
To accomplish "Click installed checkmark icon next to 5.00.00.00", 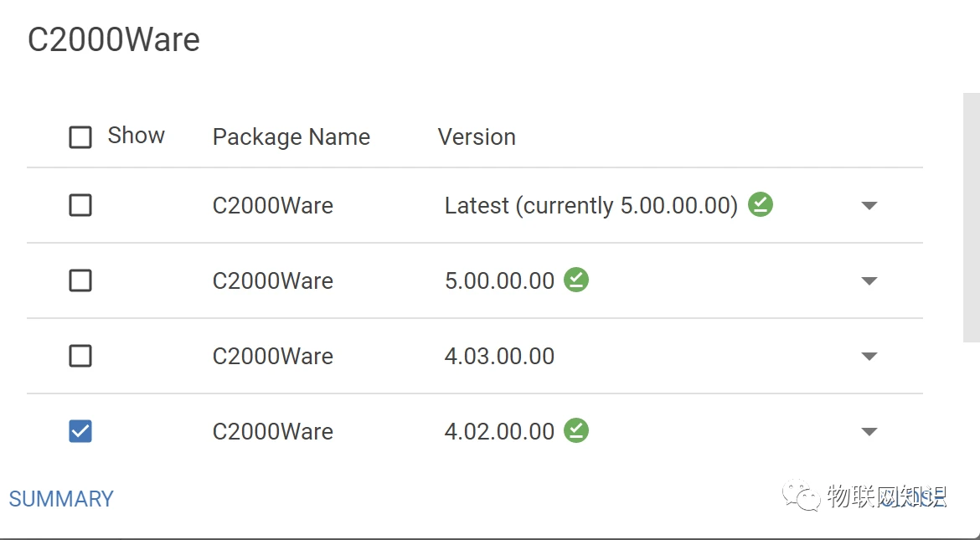I will pyautogui.click(x=576, y=280).
